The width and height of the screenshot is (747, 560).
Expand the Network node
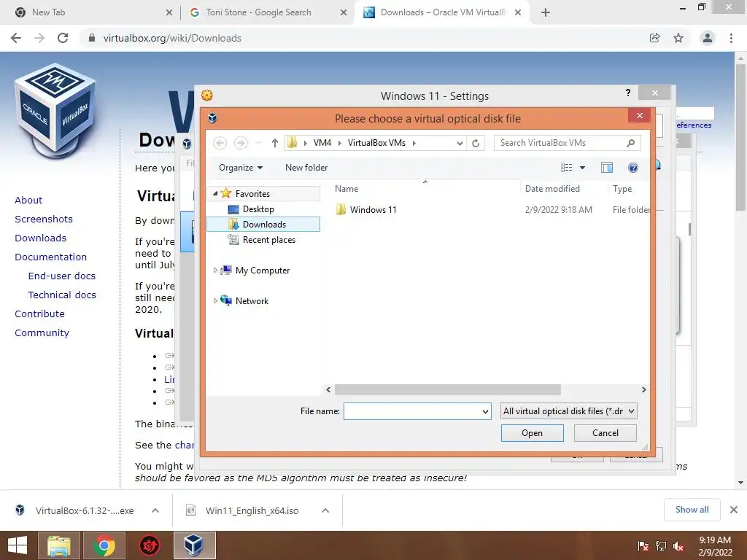tap(215, 300)
